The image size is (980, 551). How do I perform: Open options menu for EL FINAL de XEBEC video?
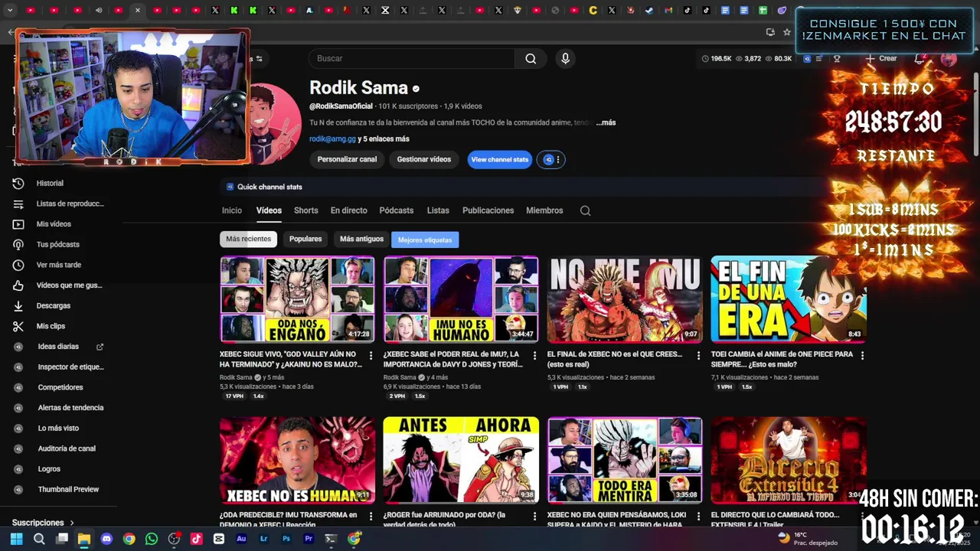tap(698, 356)
